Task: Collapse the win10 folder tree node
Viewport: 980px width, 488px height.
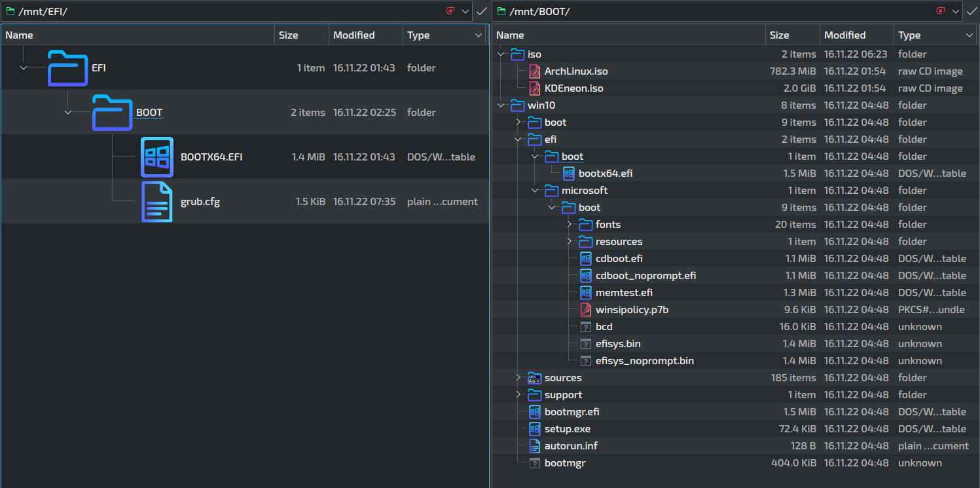Action: click(501, 105)
